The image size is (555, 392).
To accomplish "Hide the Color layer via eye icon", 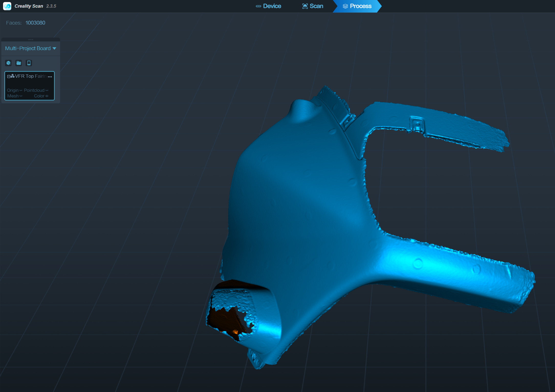I will click(47, 96).
